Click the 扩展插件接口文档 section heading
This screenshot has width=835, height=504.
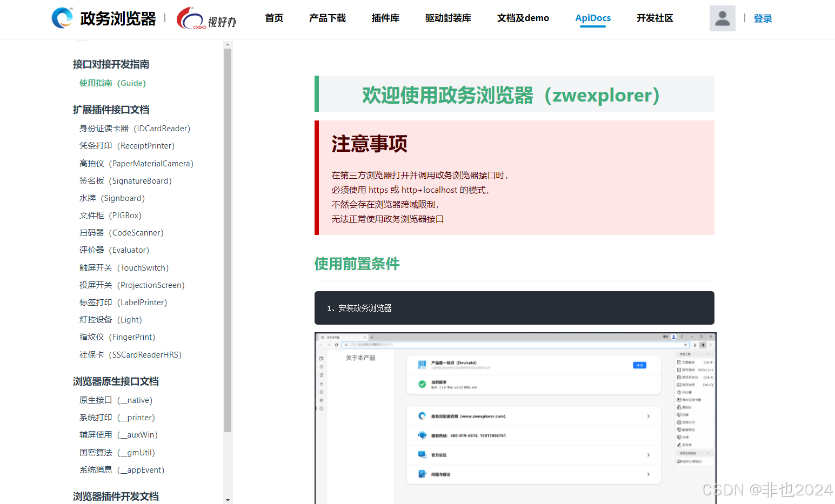click(111, 110)
